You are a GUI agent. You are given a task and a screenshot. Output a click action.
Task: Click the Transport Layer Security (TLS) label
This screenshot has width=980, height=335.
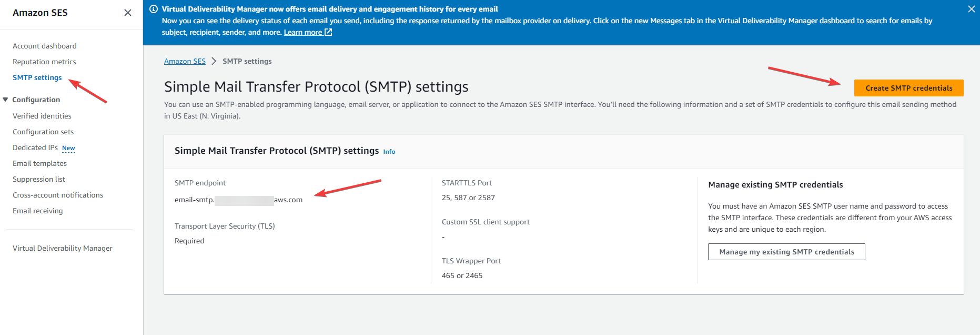[x=225, y=226]
